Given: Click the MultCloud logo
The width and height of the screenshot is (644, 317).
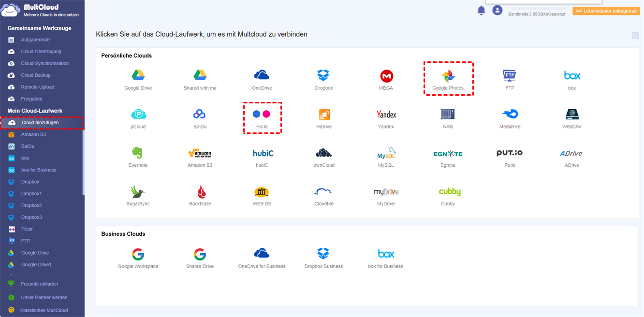Looking at the screenshot, I should (x=41, y=11).
